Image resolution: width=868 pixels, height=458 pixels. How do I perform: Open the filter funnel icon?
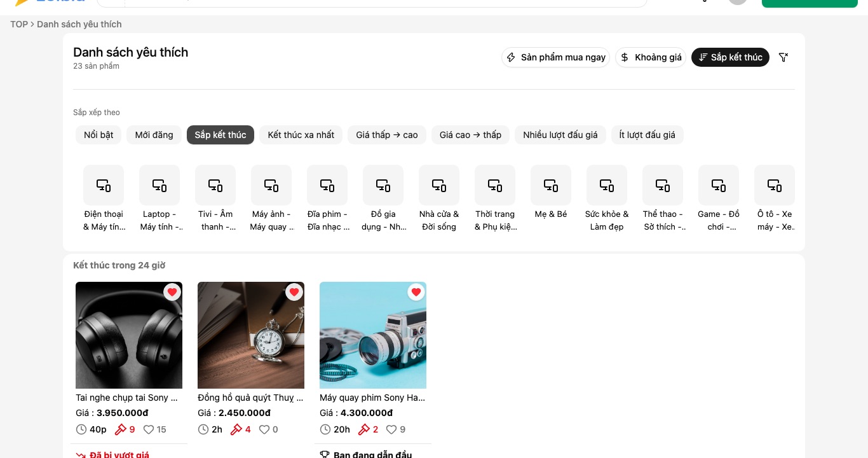point(783,57)
